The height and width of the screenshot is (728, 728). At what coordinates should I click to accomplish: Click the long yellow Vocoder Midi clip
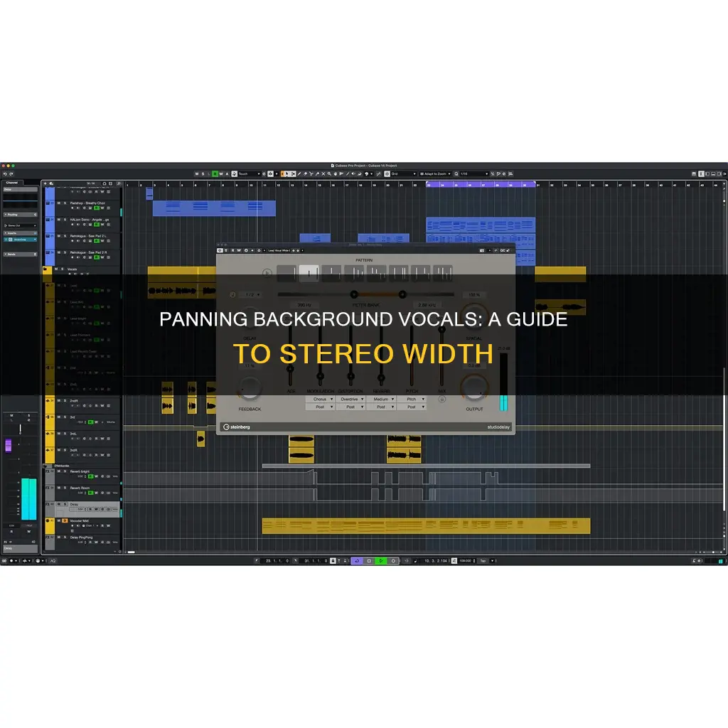pos(427,526)
